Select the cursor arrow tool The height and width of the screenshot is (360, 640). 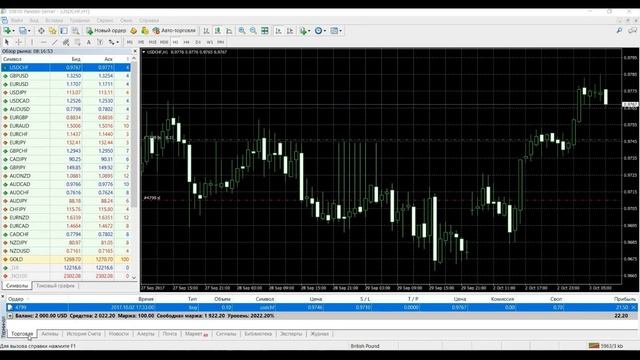coord(7,42)
